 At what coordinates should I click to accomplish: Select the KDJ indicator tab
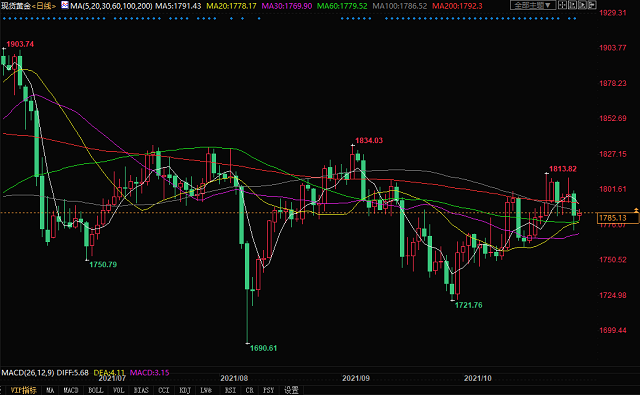point(185,391)
